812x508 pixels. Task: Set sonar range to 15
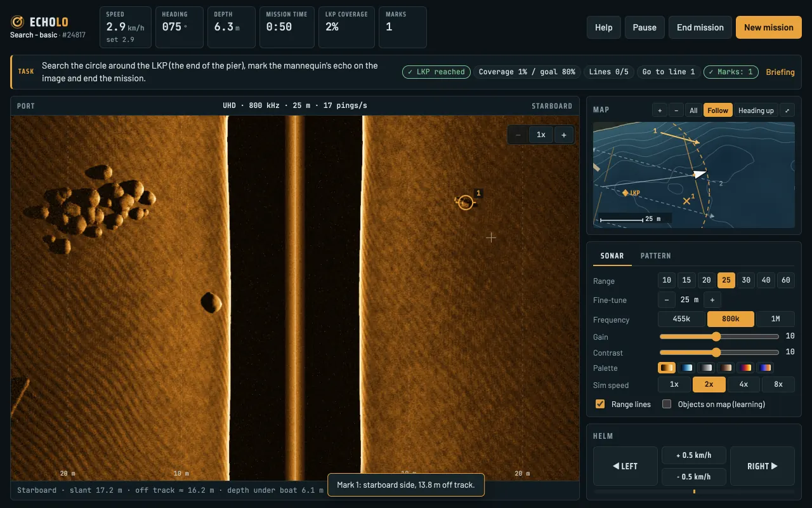coord(686,280)
